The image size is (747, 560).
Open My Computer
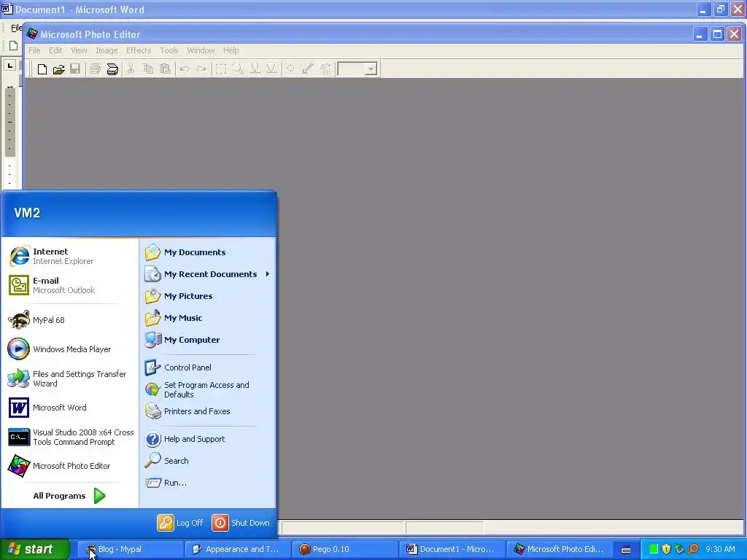208,340
